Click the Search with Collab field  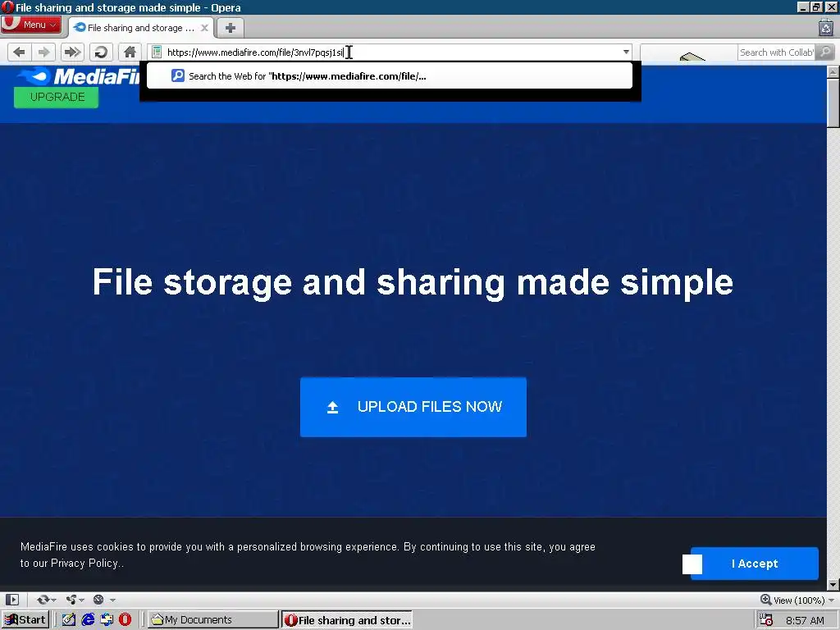pos(776,52)
